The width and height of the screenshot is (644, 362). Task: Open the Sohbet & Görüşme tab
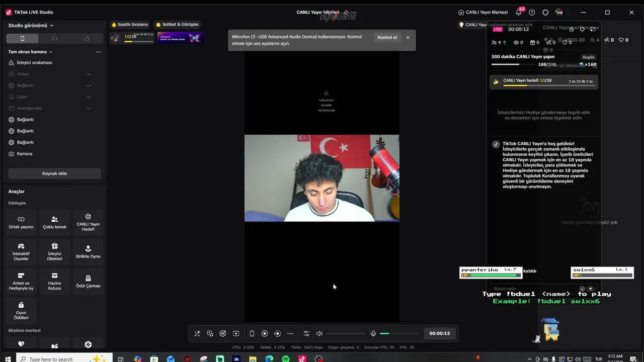pyautogui.click(x=177, y=25)
